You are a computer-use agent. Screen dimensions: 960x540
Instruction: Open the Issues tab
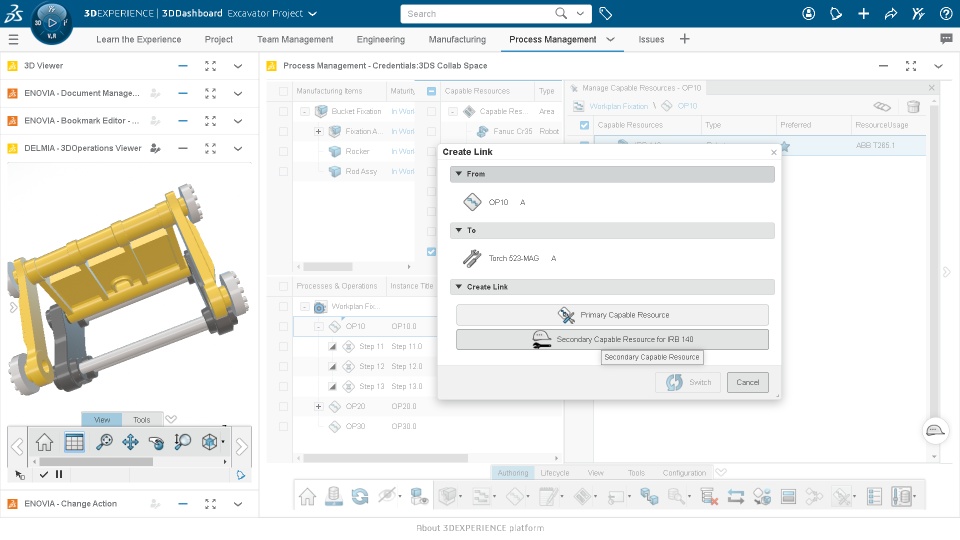coord(651,39)
